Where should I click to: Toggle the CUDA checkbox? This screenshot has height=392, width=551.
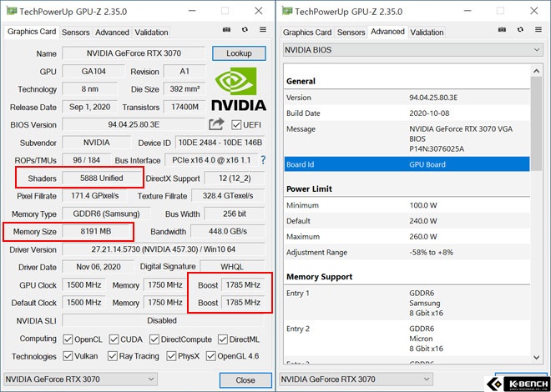114,339
